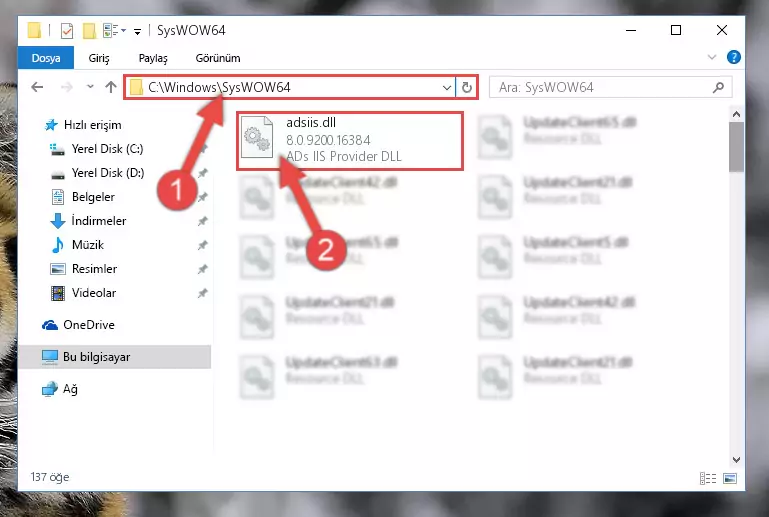Image resolution: width=769 pixels, height=517 pixels.
Task: Select the adsiis.dll file
Action: coord(350,141)
